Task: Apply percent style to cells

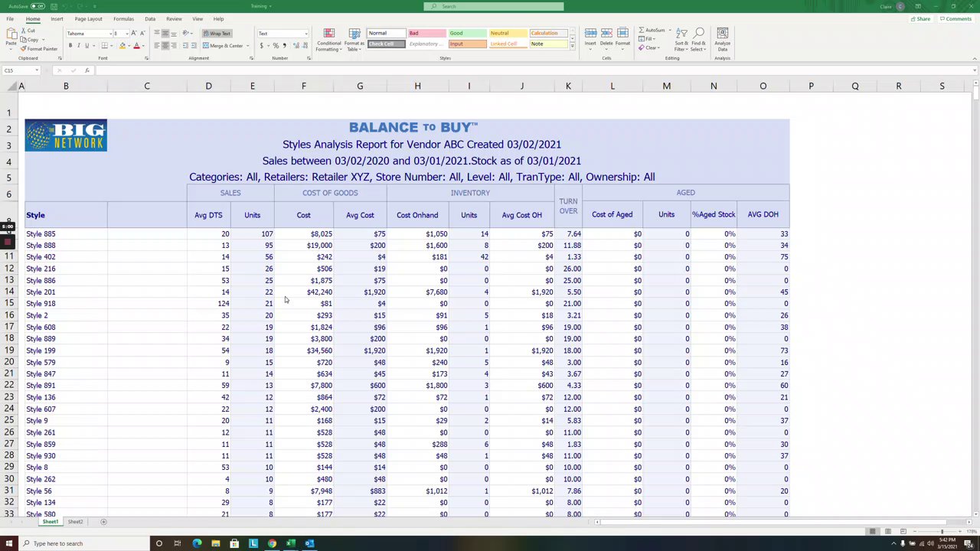Action: pos(276,46)
